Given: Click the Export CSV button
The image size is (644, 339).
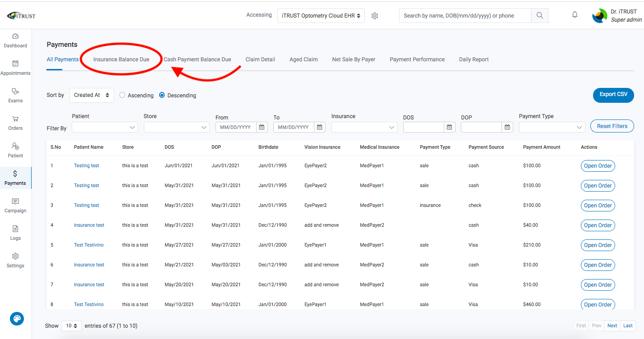Looking at the screenshot, I should (613, 95).
